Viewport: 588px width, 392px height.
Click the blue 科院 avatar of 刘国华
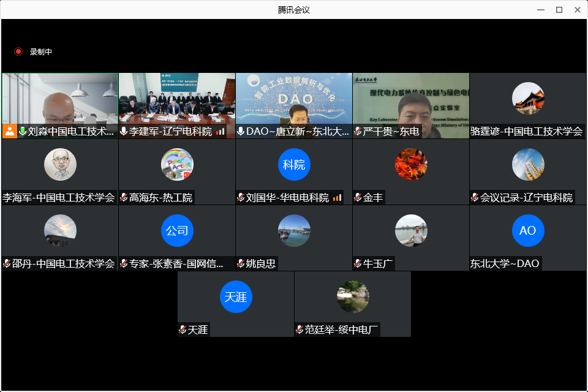coord(294,164)
